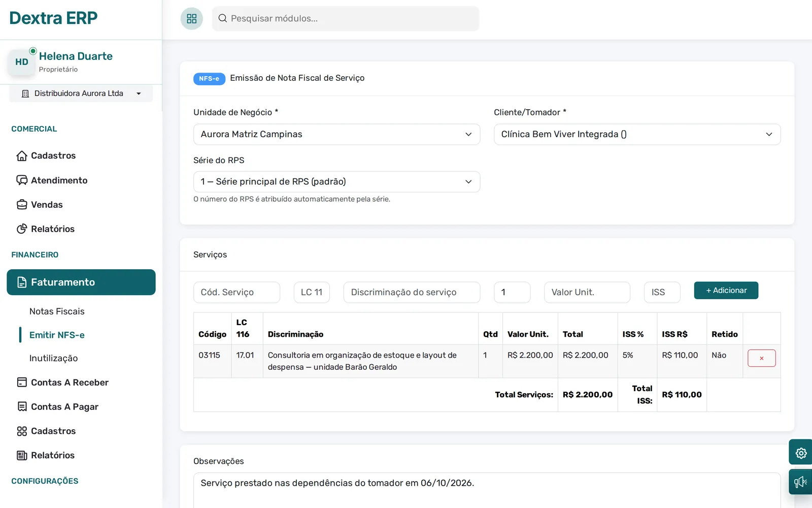The height and width of the screenshot is (508, 812).
Task: Focus the Valor Unit. input field
Action: [587, 293]
